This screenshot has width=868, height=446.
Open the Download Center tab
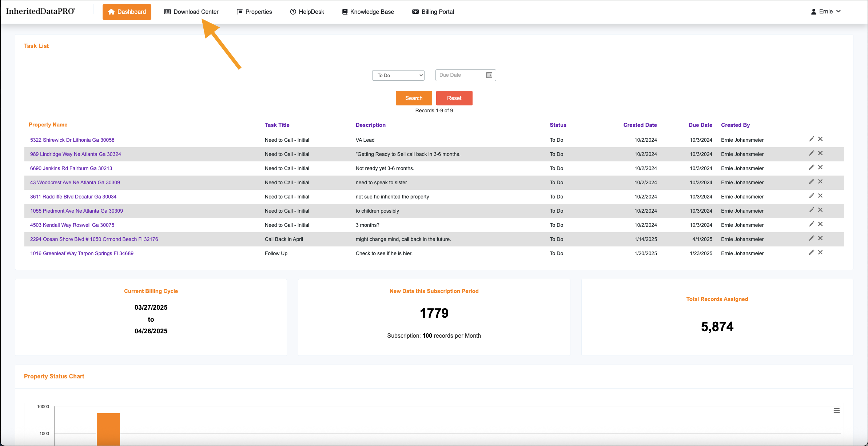click(x=191, y=12)
